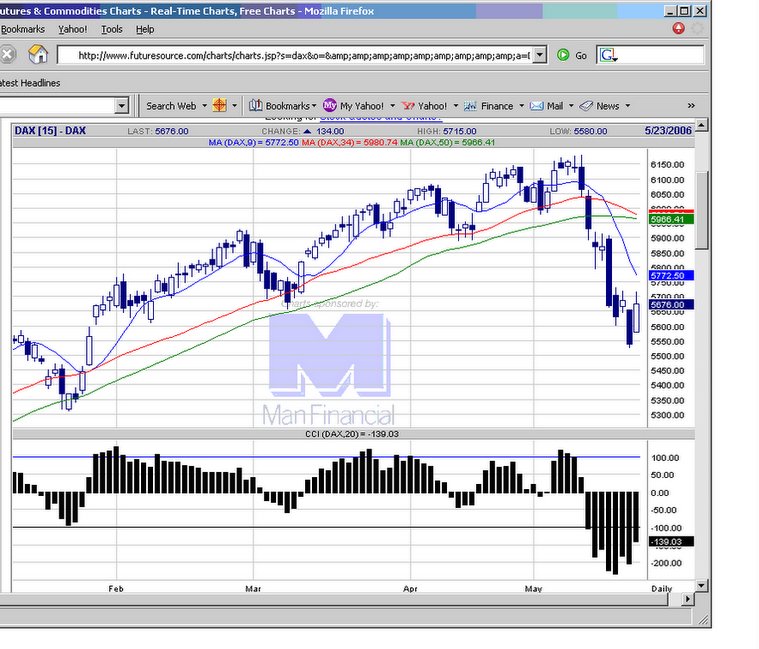Viewport: 759px width, 649px height.
Task: Open Mail envelope icon
Action: pos(536,106)
